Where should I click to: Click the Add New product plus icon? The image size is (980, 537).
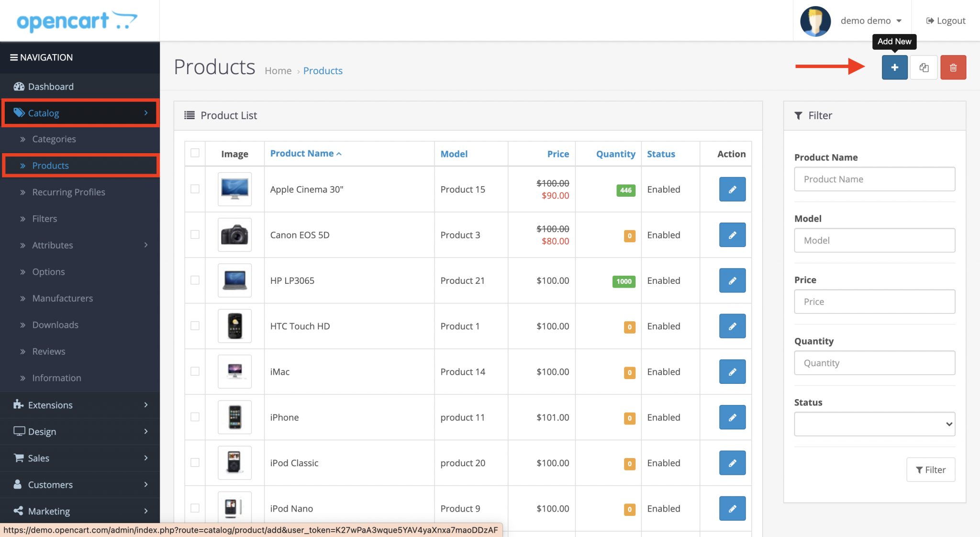tap(894, 67)
